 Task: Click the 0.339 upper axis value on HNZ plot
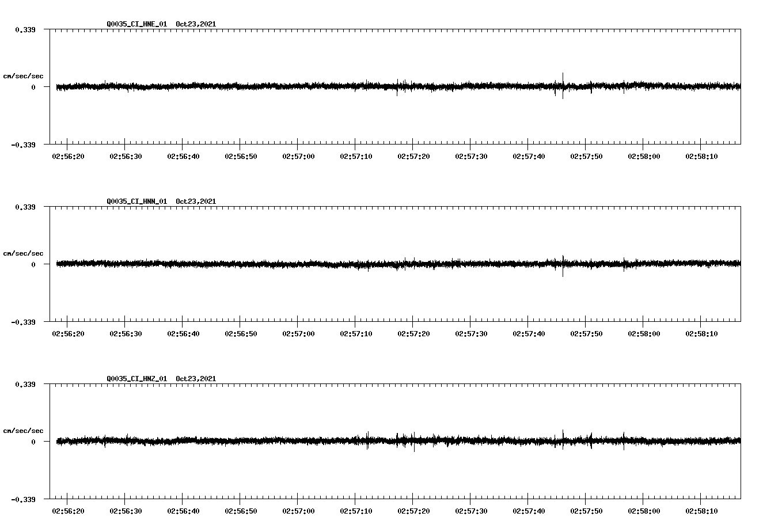pyautogui.click(x=25, y=384)
